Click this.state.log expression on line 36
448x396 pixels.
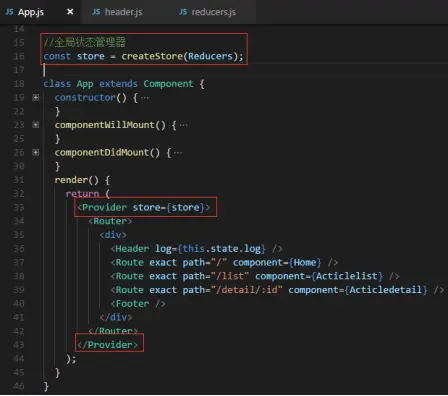coord(222,249)
